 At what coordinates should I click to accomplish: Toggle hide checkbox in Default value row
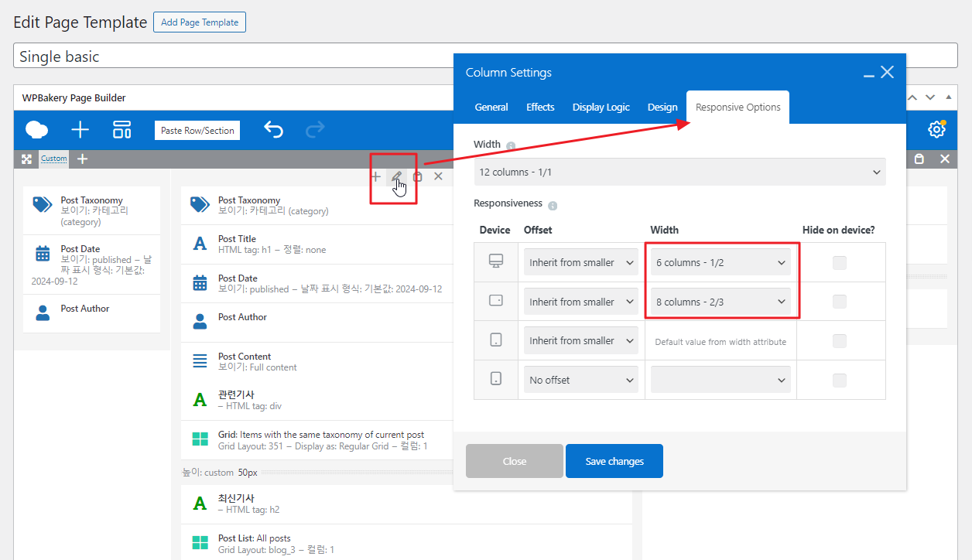click(840, 341)
